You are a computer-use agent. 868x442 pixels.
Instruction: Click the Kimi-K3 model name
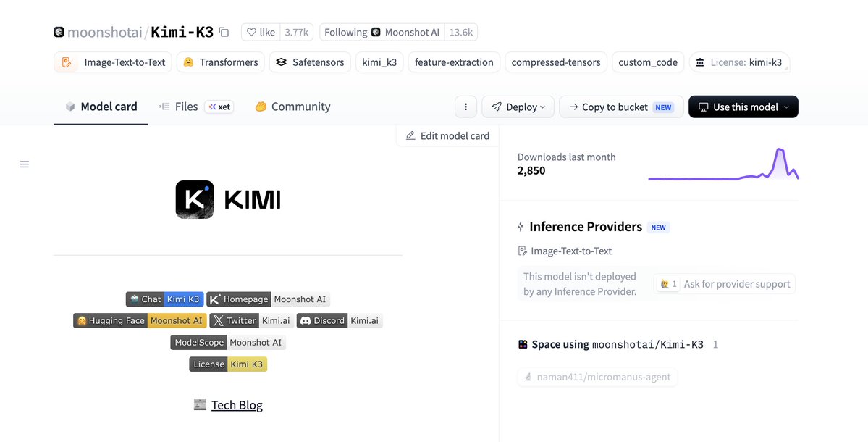click(182, 32)
